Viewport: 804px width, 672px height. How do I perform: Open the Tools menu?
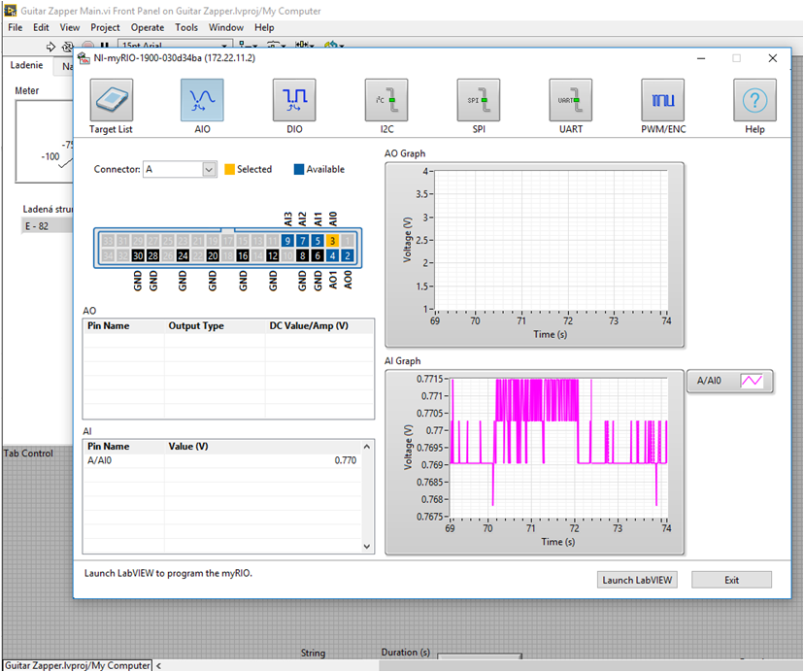pyautogui.click(x=186, y=28)
